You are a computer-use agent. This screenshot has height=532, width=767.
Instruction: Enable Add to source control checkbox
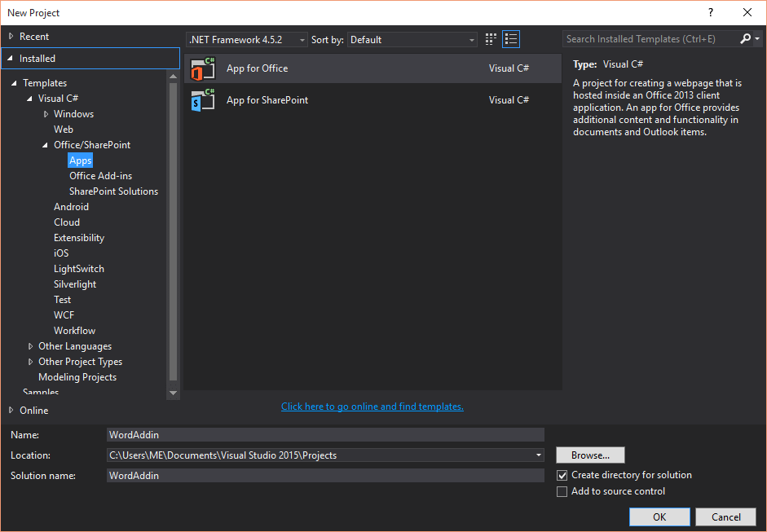click(x=562, y=491)
